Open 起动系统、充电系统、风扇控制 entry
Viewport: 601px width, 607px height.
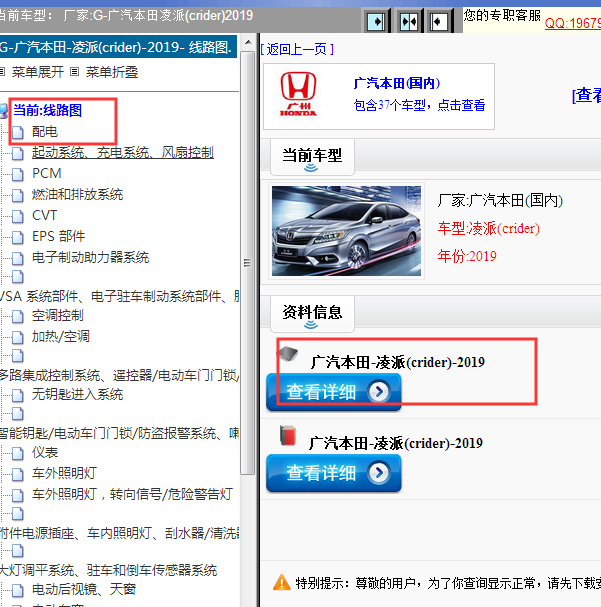coord(123,153)
